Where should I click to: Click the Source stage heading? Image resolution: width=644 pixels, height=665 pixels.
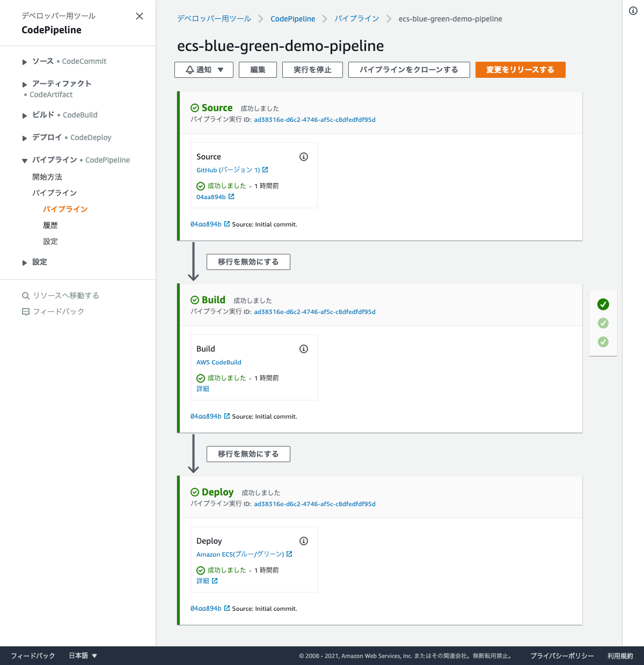tap(217, 108)
